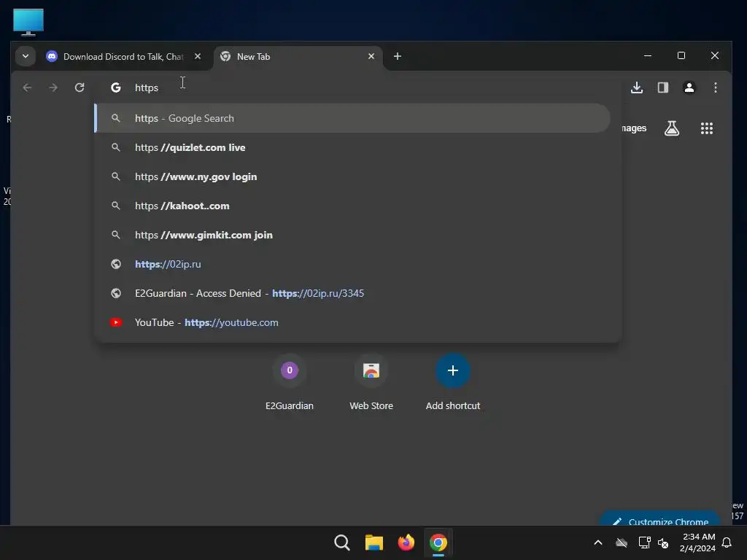Reload the page

(x=80, y=87)
